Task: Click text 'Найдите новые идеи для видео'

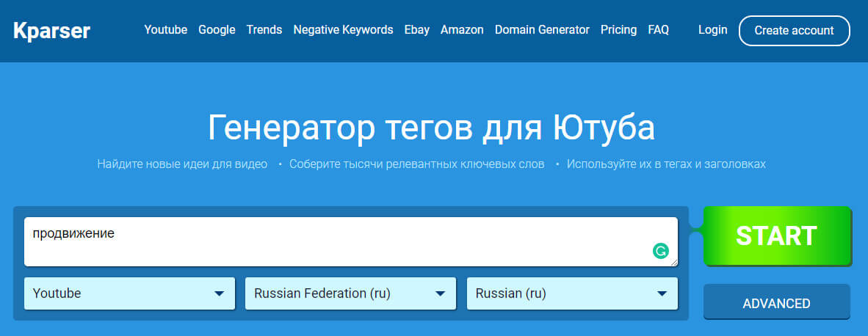Action: coord(182,164)
